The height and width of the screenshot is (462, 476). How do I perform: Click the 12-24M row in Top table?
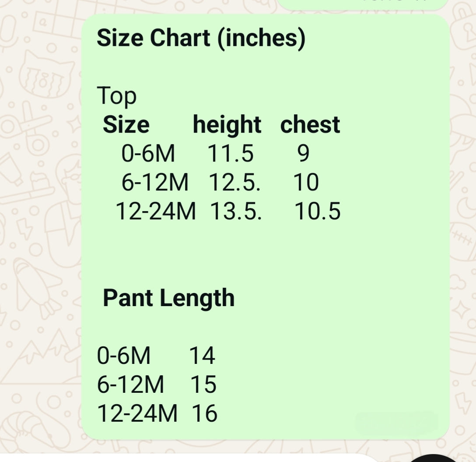(x=156, y=212)
